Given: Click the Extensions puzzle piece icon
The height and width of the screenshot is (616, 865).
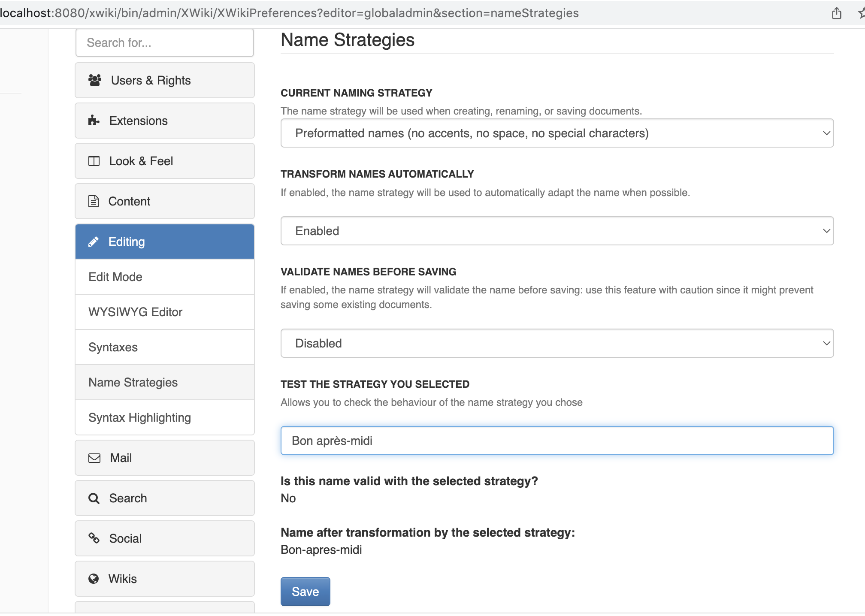Looking at the screenshot, I should (x=94, y=121).
